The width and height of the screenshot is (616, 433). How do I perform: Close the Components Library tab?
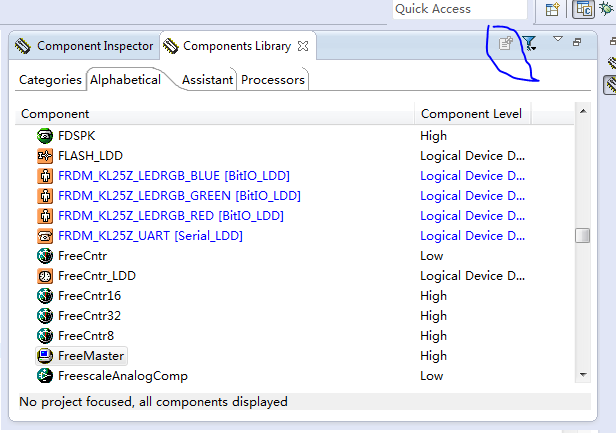303,46
